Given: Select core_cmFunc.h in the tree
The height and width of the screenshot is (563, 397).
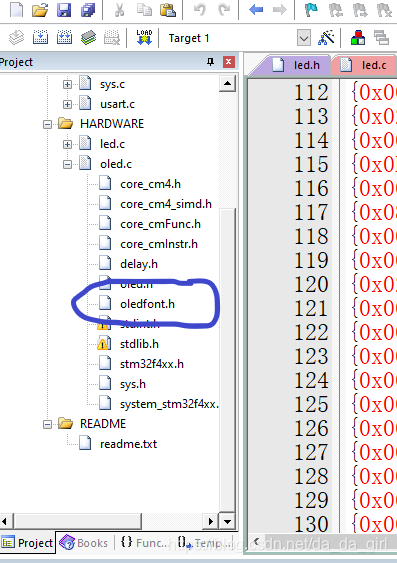Looking at the screenshot, I should pos(160,224).
